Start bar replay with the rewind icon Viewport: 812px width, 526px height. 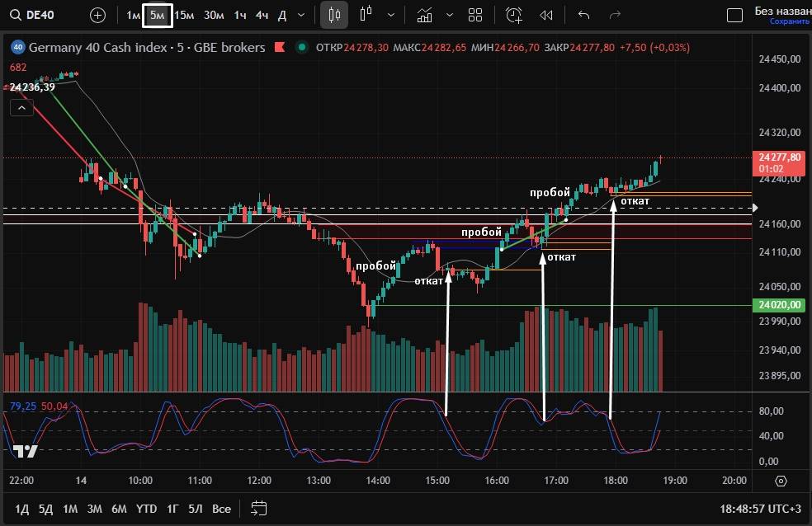click(x=545, y=15)
